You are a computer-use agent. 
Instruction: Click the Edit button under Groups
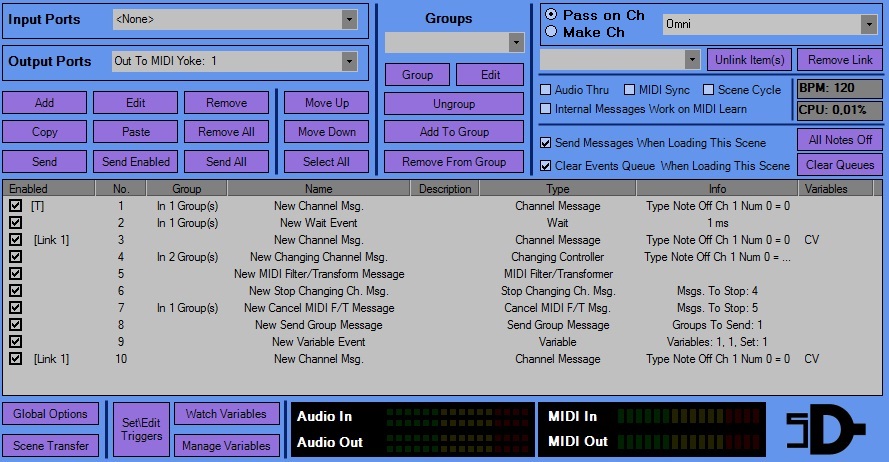(490, 74)
